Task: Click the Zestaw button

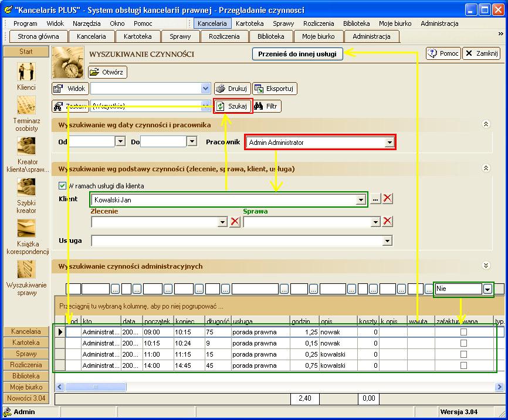Action: point(70,106)
